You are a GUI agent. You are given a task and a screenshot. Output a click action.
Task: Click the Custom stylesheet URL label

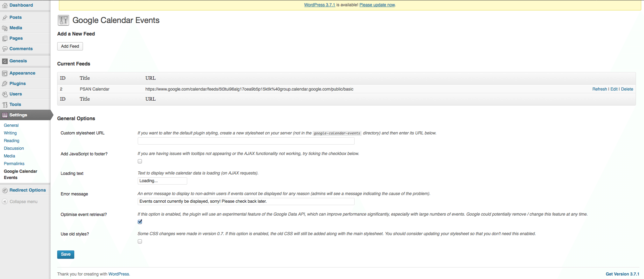83,133
